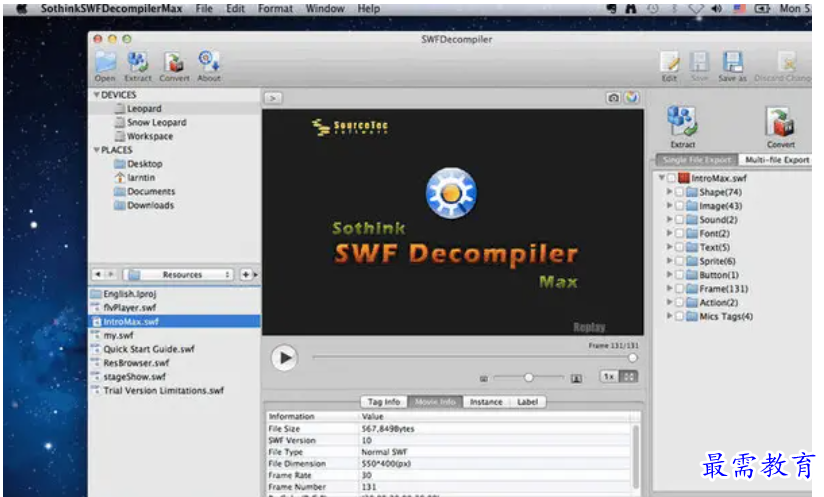This screenshot has height=497, width=824.
Task: Tick the Sound(2) checkbox
Action: 679,219
